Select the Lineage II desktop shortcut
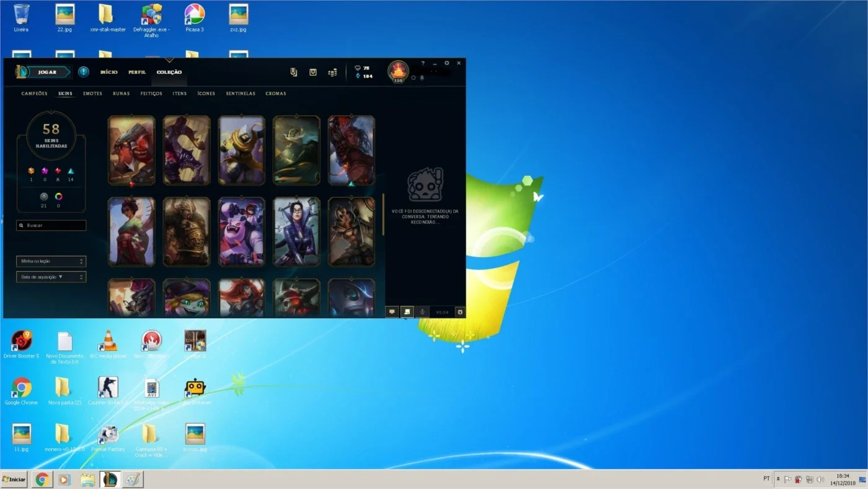 pos(195,344)
